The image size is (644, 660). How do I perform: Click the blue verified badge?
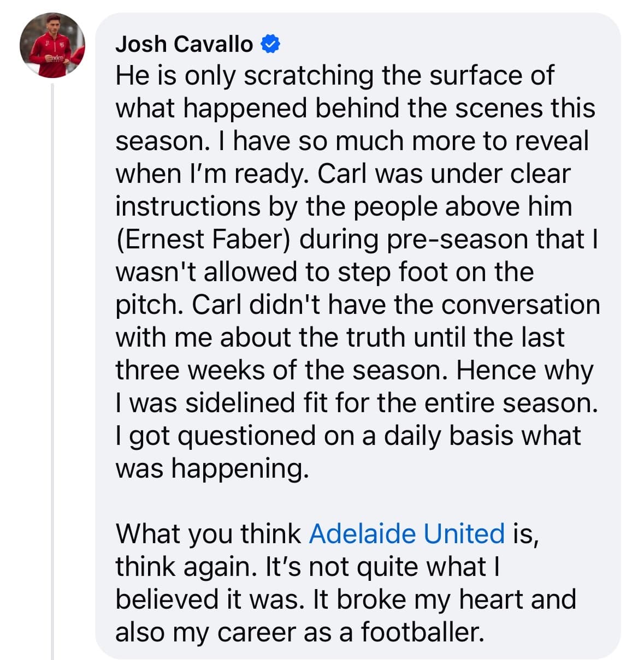(x=271, y=44)
